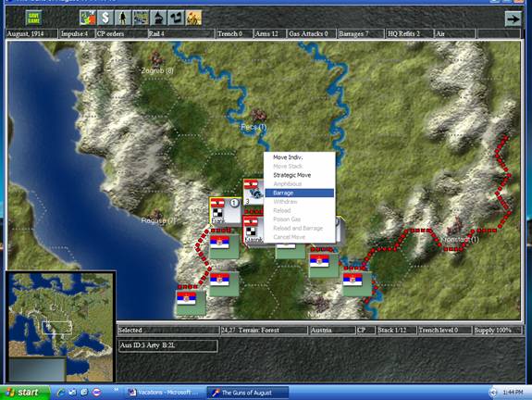
Task: Click the Supply 100% field
Action: coord(498,331)
